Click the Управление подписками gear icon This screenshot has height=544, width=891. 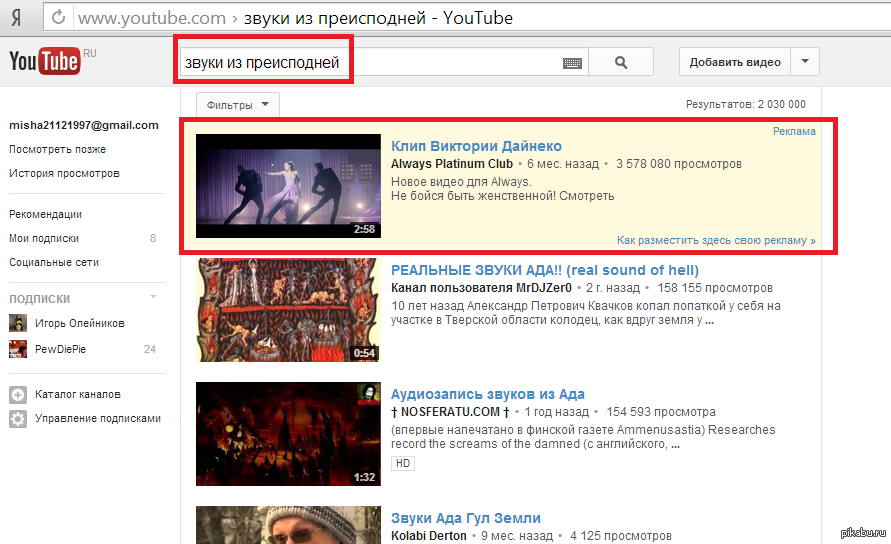tap(18, 419)
